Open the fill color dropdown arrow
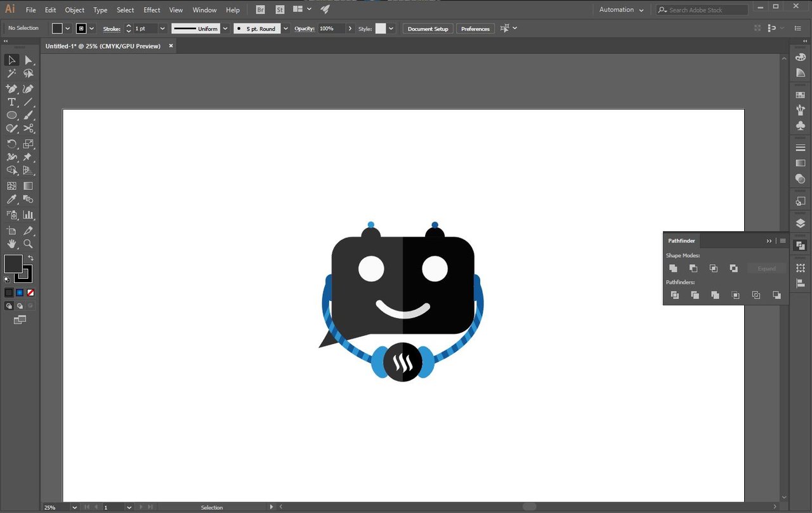 [x=67, y=29]
